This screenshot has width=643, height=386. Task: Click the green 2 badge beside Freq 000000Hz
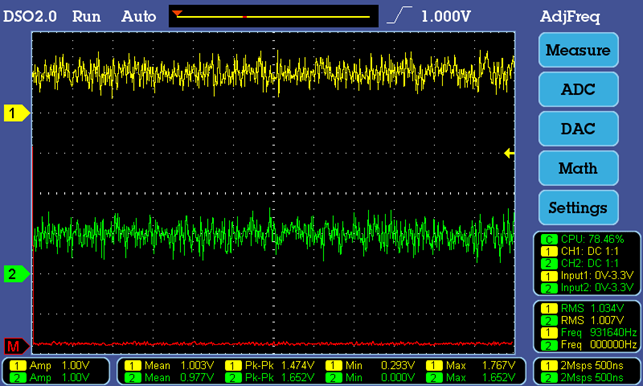click(549, 345)
